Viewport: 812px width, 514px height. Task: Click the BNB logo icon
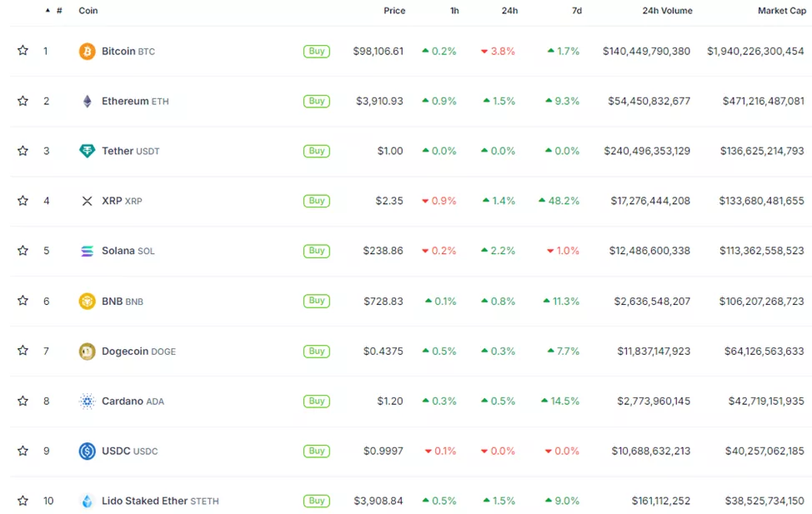pyautogui.click(x=87, y=301)
